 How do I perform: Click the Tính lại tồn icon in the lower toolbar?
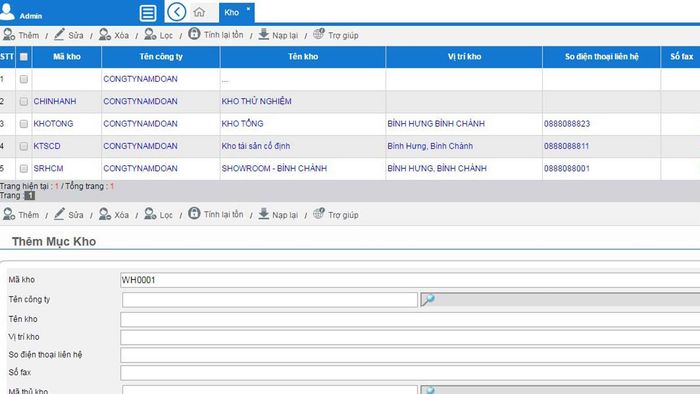pos(194,213)
